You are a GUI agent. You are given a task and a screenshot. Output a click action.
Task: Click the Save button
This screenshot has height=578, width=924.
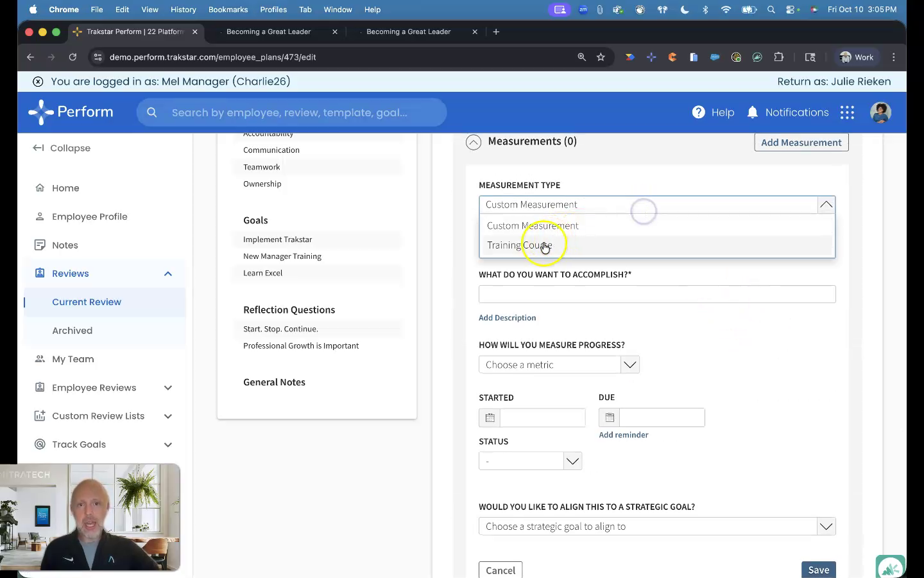point(818,570)
